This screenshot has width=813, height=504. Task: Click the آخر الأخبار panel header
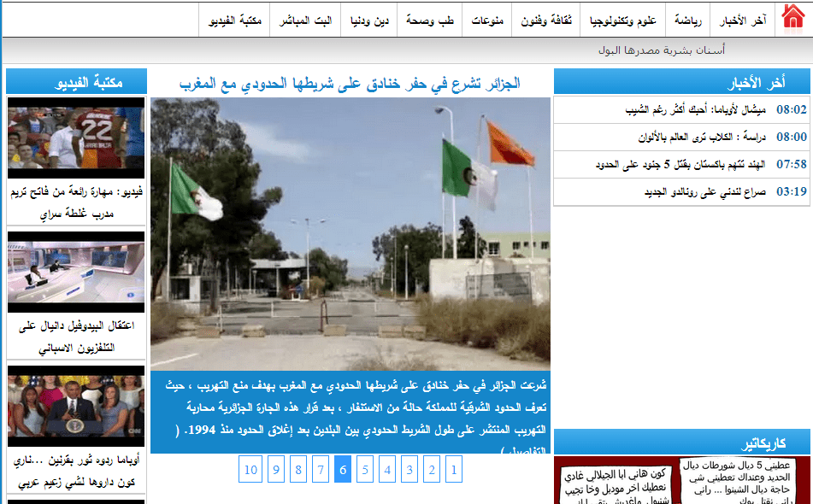click(681, 81)
